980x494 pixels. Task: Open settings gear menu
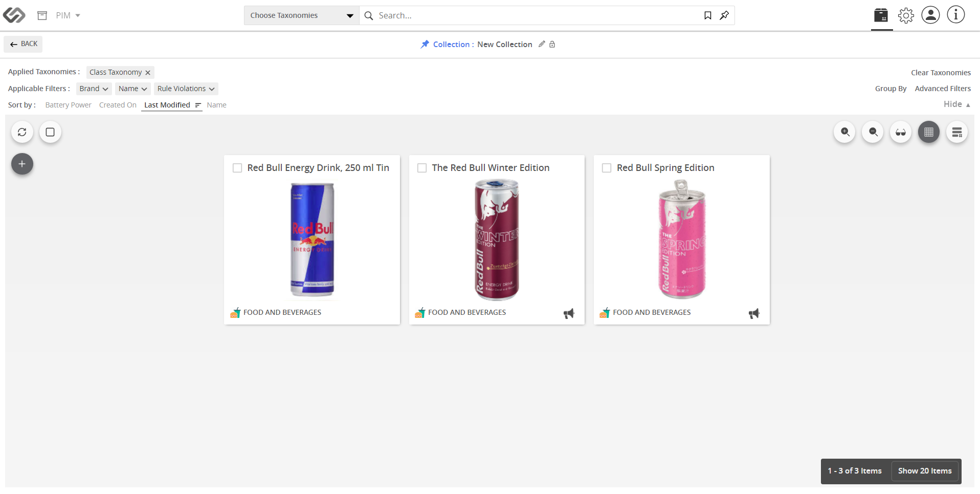tap(906, 15)
